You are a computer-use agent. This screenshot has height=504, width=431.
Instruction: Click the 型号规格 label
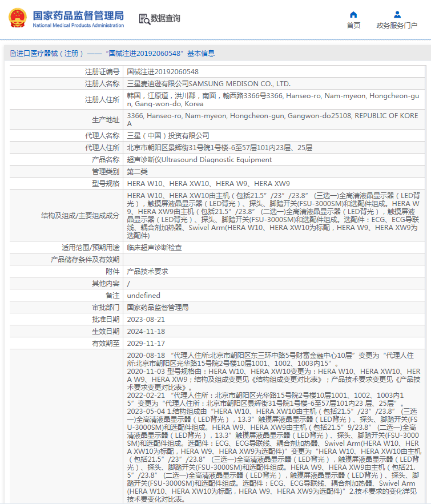click(106, 184)
